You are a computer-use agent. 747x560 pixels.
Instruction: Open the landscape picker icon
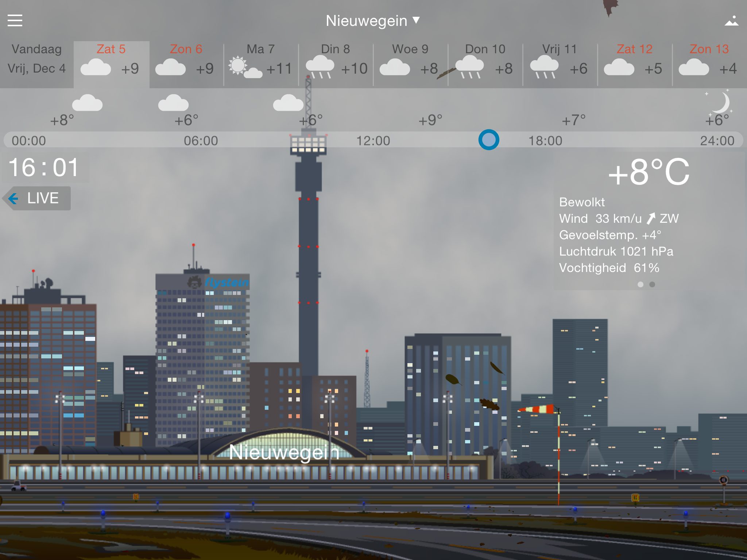731,21
